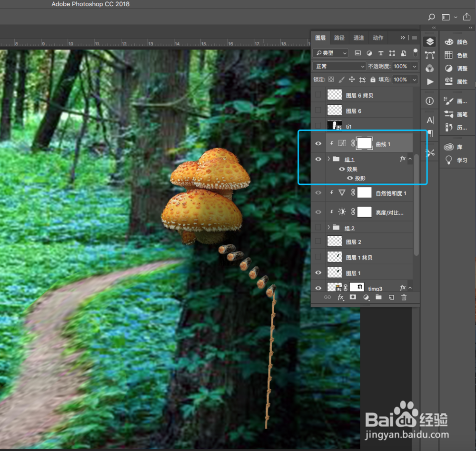This screenshot has height=451, width=476.
Task: Open the search magnifier in the top bar
Action: [431, 17]
